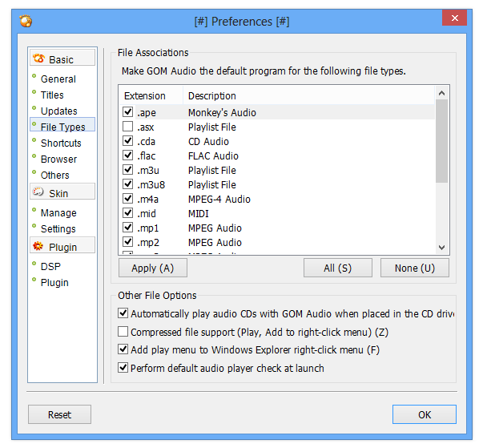Screen dimensions: 483x448
Task: Open Skin Manage section
Action: coord(58,213)
